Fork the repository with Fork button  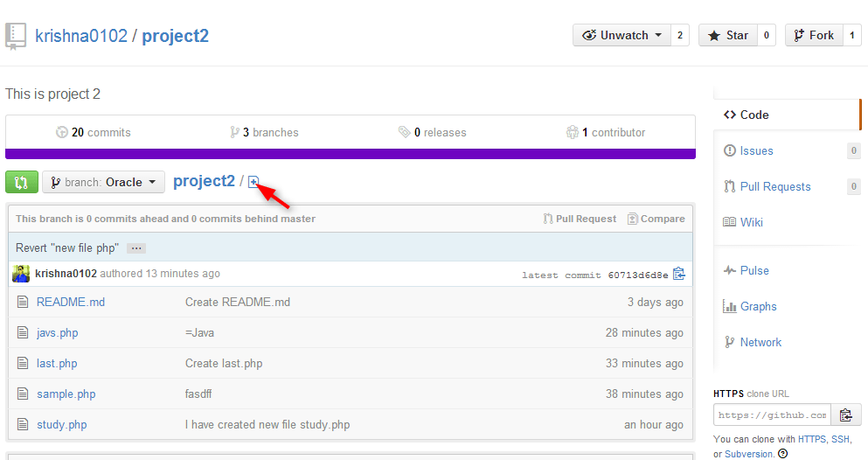click(x=814, y=36)
